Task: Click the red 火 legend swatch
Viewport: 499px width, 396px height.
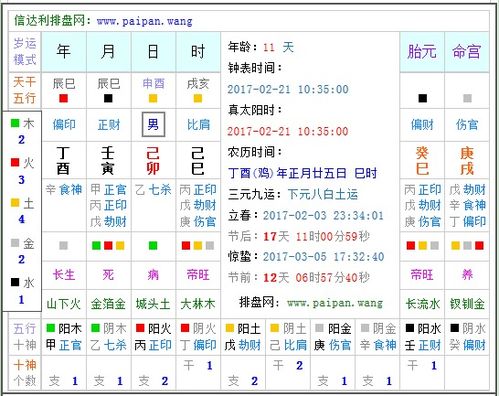Action: (15, 162)
